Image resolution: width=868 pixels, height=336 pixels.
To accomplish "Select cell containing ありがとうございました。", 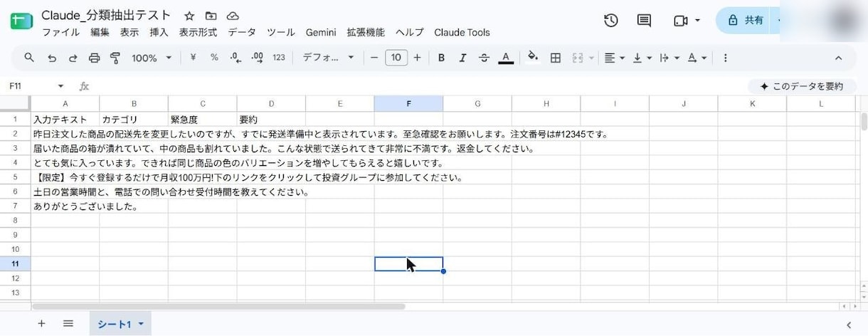I will point(65,206).
